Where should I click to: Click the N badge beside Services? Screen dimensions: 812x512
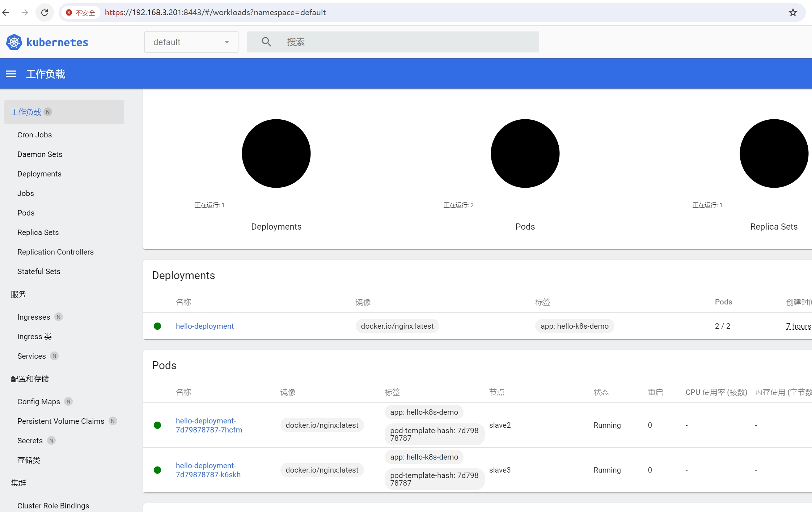click(54, 356)
